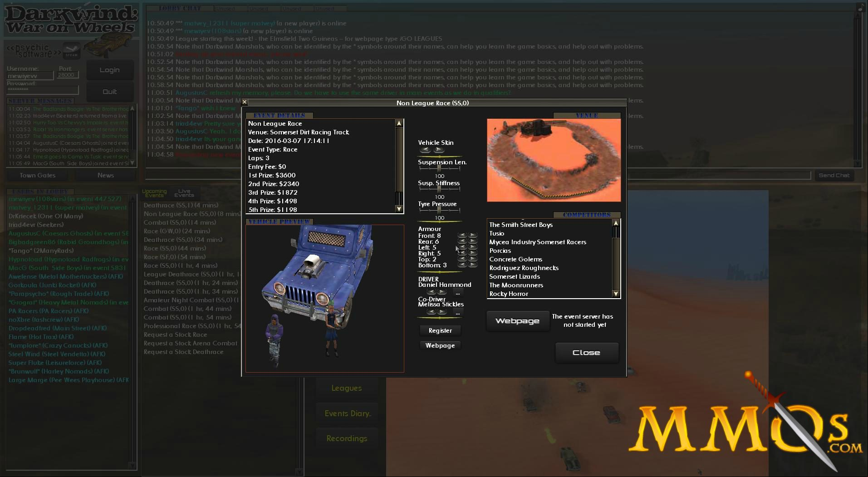Click the Quit button
Screen dimensions: 868x477
coord(110,92)
